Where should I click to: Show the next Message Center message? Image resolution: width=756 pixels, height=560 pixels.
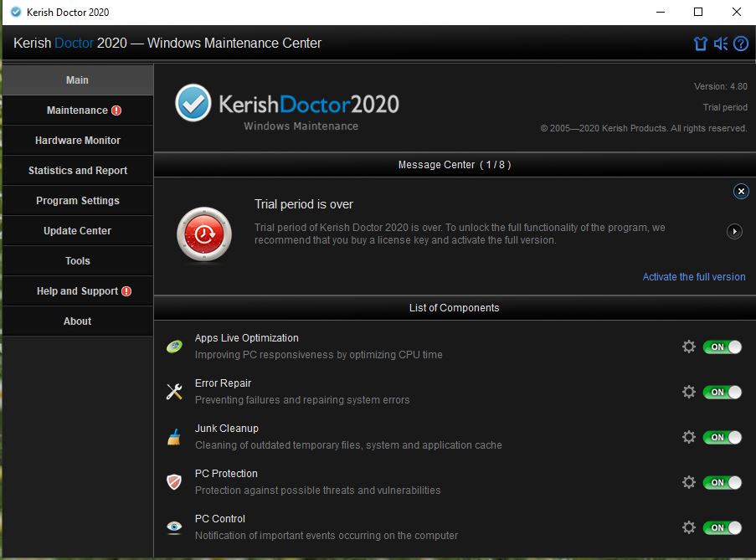(734, 231)
